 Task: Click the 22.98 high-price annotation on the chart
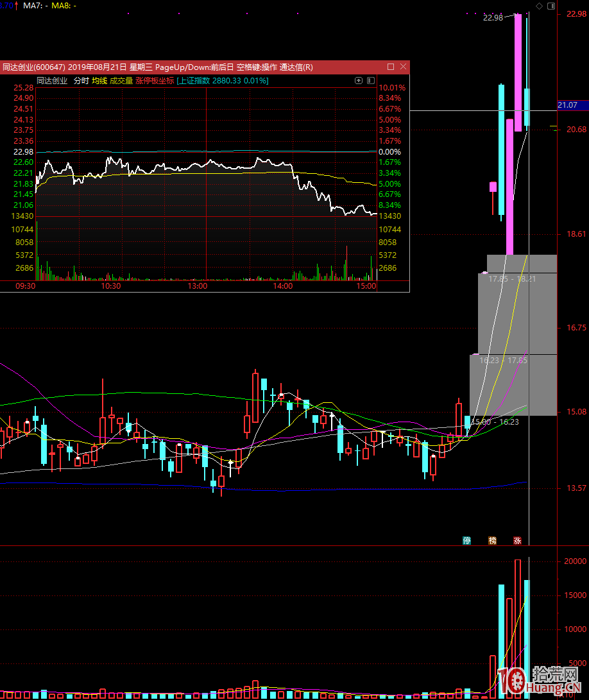(493, 18)
